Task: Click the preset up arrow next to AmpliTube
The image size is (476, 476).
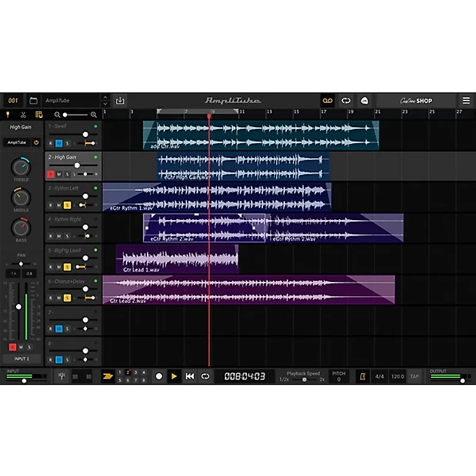Action: 105,97
